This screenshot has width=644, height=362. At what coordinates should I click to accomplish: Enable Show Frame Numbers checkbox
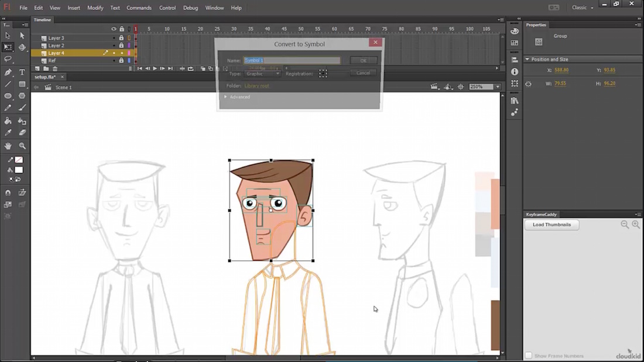[x=529, y=356]
